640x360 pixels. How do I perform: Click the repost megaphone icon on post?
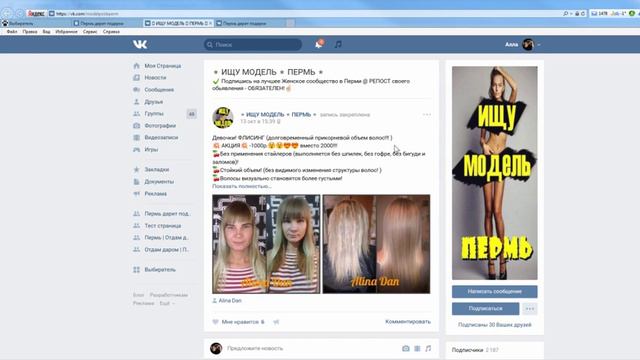click(276, 322)
